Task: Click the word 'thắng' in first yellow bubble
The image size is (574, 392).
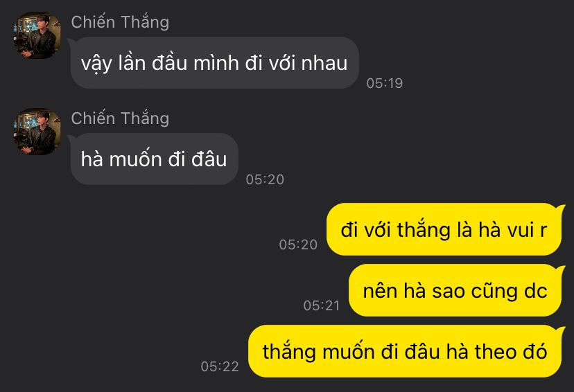Action: (x=424, y=231)
